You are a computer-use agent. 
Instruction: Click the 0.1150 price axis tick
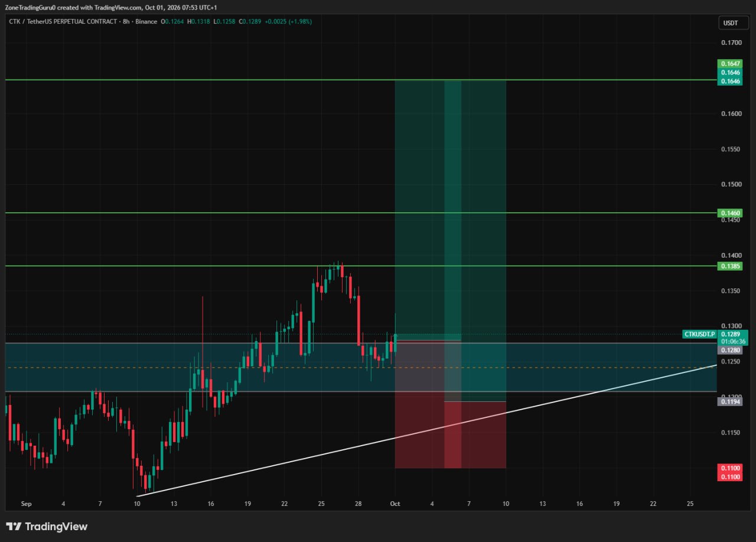point(731,433)
